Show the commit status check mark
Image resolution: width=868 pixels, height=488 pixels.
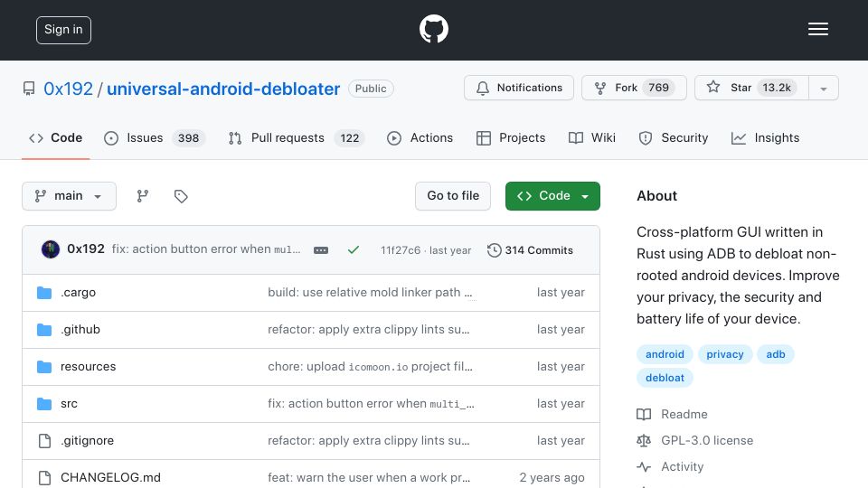(354, 250)
